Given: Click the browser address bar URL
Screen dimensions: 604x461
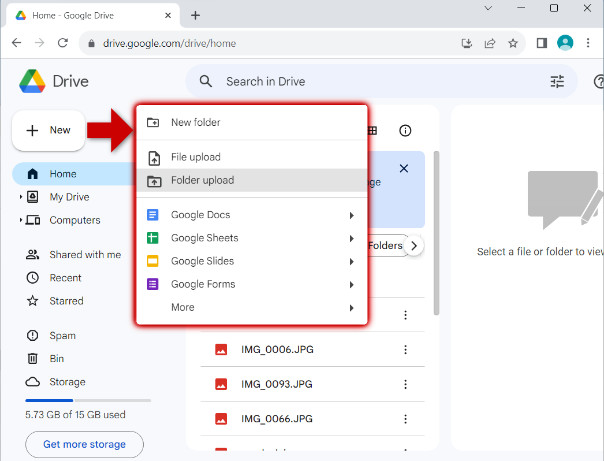Looking at the screenshot, I should click(x=169, y=43).
